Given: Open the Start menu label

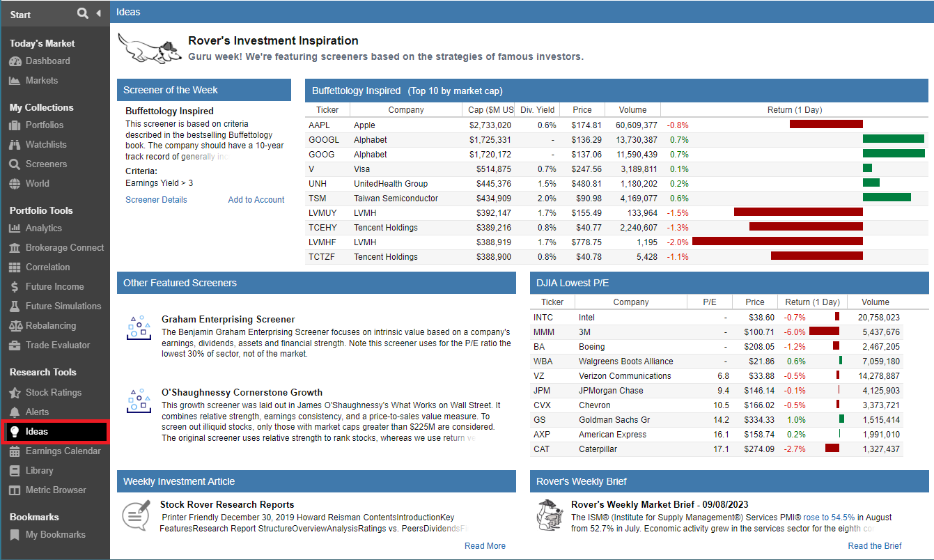Looking at the screenshot, I should [20, 15].
